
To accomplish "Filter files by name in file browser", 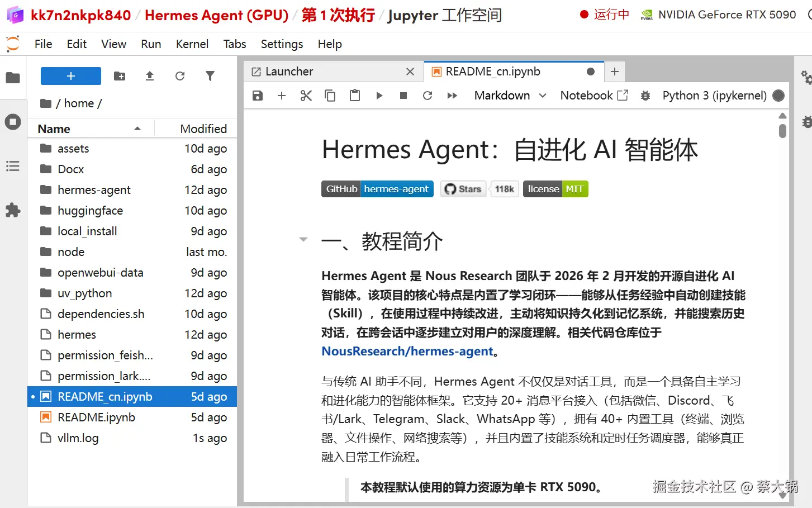I will click(x=210, y=75).
